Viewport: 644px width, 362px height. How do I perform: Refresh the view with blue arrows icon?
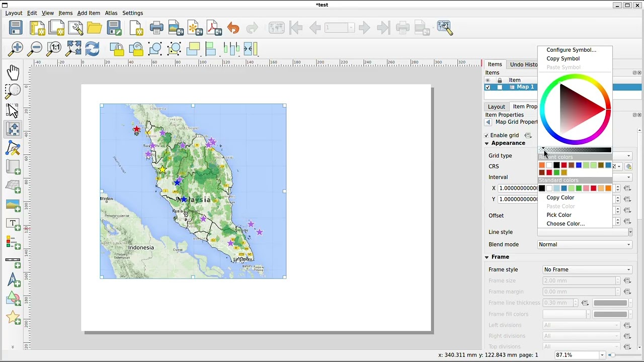click(x=92, y=49)
